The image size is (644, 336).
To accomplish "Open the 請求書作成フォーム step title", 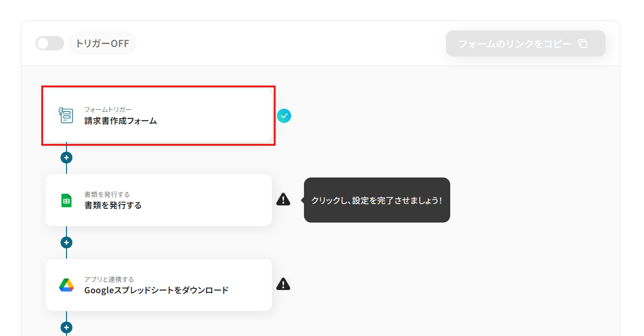I will [x=121, y=121].
